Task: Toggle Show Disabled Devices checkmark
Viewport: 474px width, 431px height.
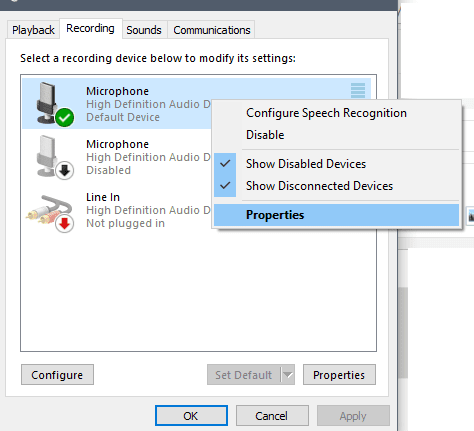Action: 225,163
